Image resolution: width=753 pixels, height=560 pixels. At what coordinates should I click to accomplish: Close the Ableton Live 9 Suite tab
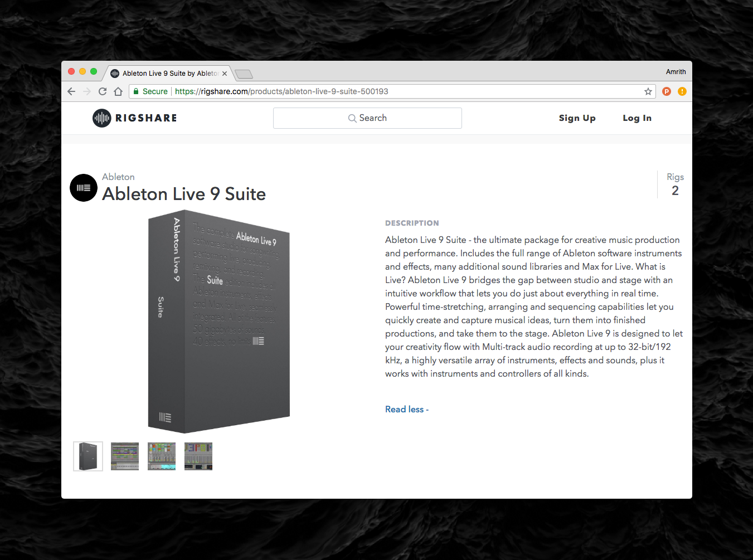click(225, 74)
